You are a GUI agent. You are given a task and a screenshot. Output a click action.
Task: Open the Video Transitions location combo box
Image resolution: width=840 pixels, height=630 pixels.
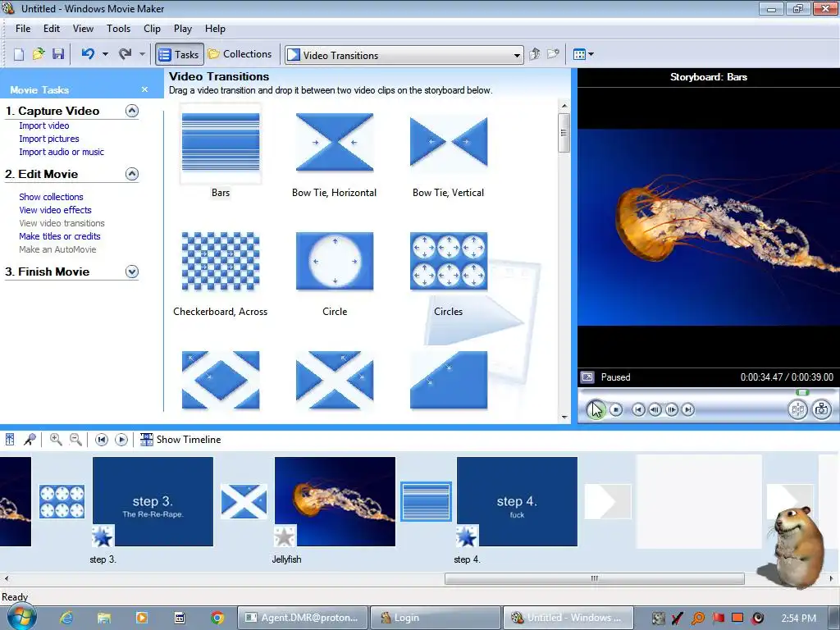404,55
